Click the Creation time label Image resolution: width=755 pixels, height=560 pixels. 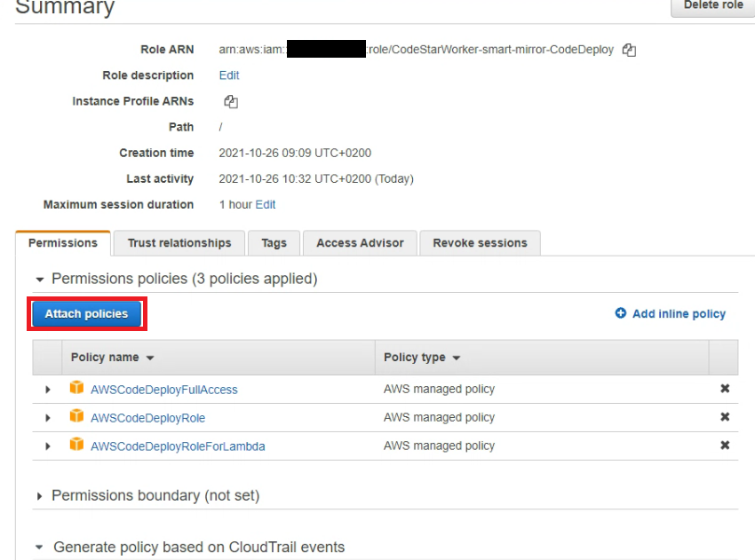click(156, 153)
